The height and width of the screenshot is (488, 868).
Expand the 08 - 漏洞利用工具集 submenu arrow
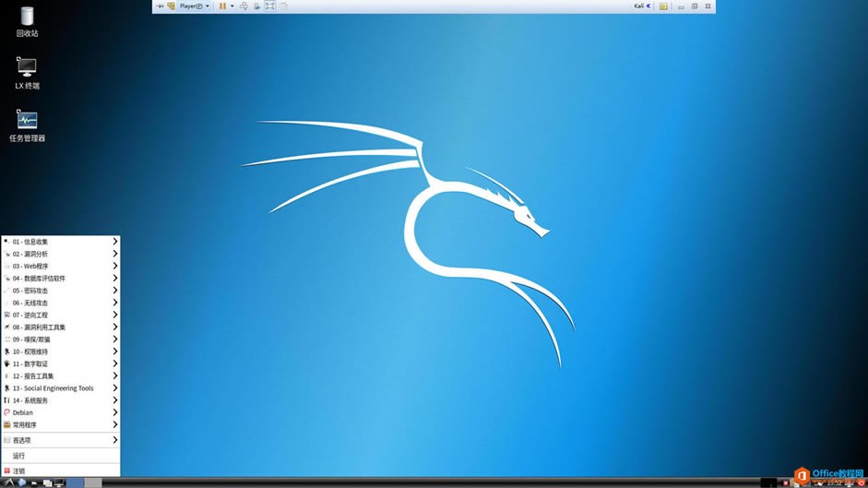coord(115,327)
